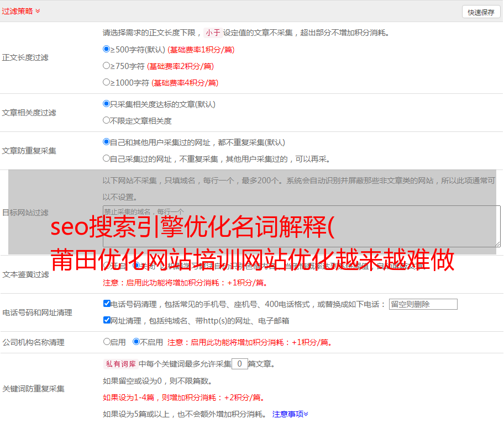Choose the ≥1000字符 length option
504x424 pixels.
coord(106,82)
